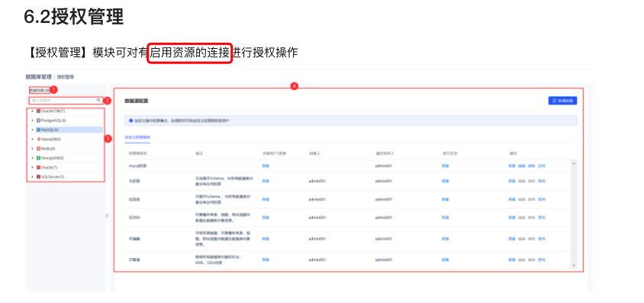
Task: Click admin001 creator cell in 无权限 row
Action: [x=317, y=181]
